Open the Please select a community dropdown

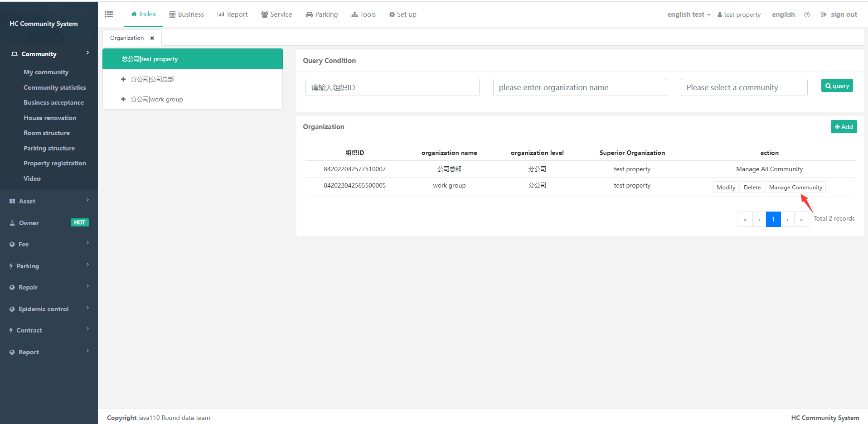coord(743,87)
